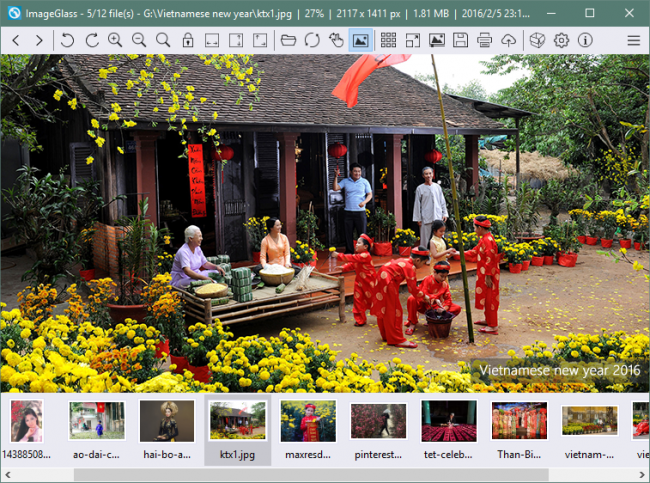Click thumbnail scrollbar right arrow

click(x=642, y=474)
